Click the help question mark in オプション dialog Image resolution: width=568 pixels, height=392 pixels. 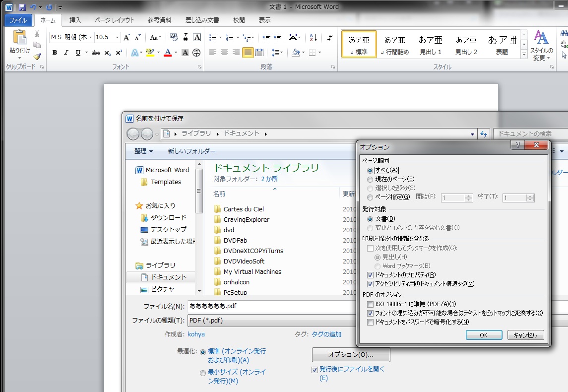(516, 145)
